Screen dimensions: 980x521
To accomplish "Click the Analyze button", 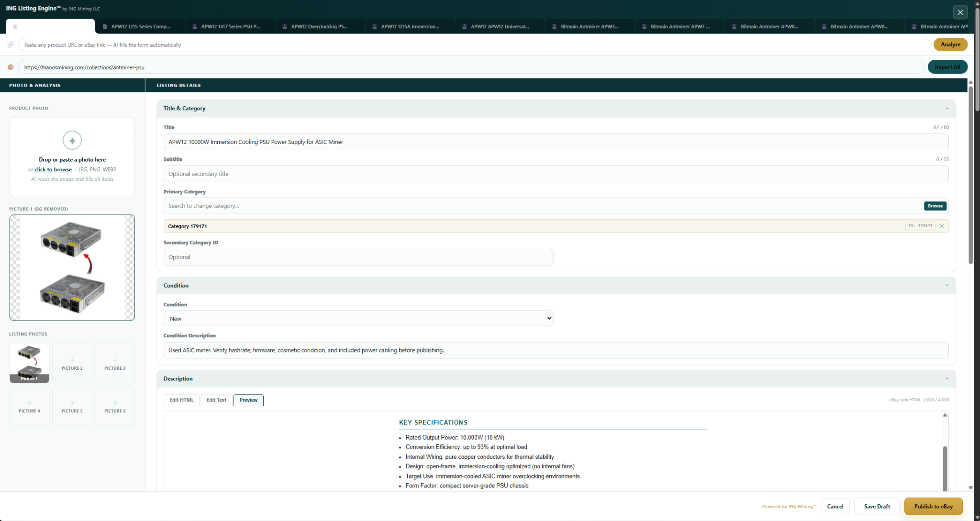I will click(x=950, y=44).
